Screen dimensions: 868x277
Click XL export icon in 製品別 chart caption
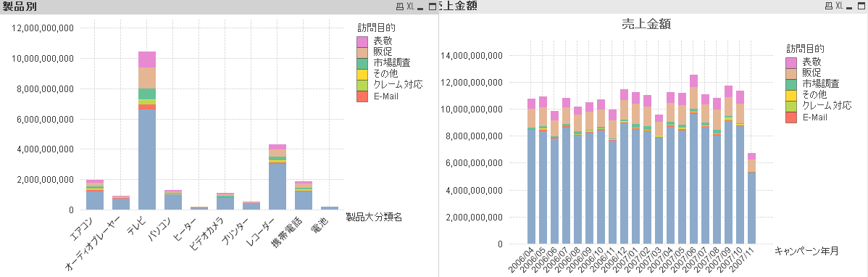(410, 7)
